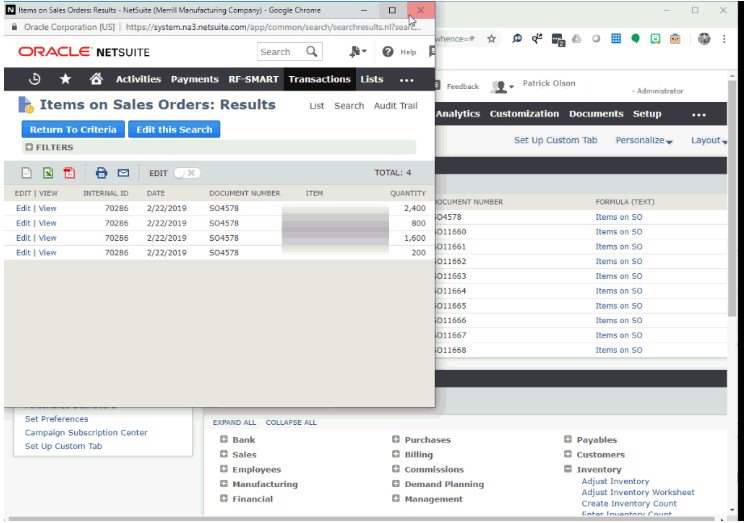744x523 pixels.
Task: Click the search magnifier icon in popup
Action: pos(312,51)
